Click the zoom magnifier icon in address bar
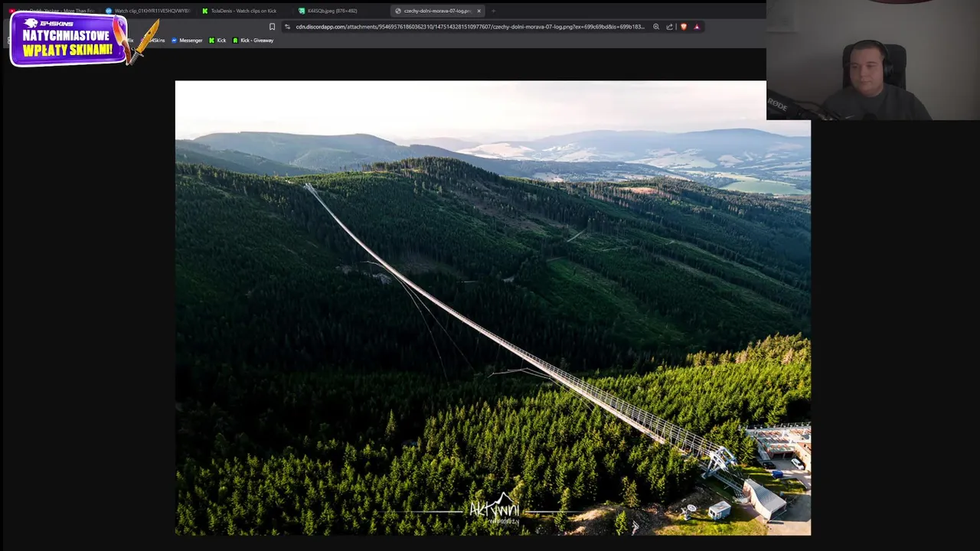 coord(656,27)
